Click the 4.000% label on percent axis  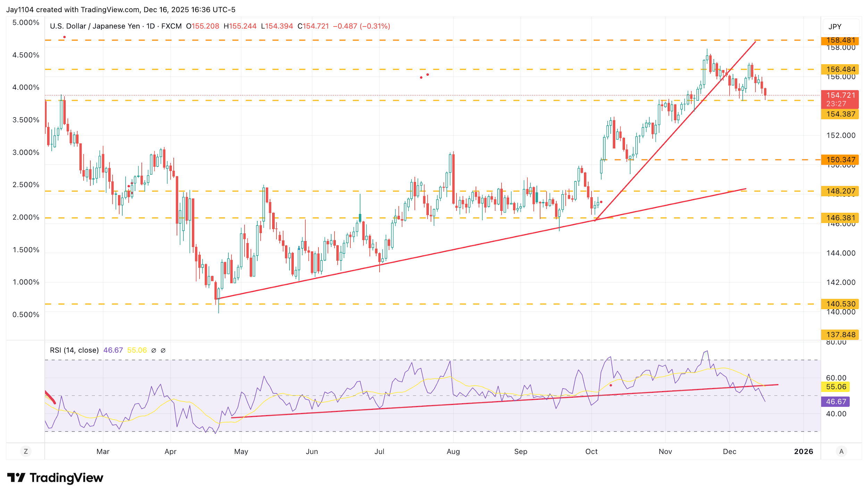pos(26,88)
